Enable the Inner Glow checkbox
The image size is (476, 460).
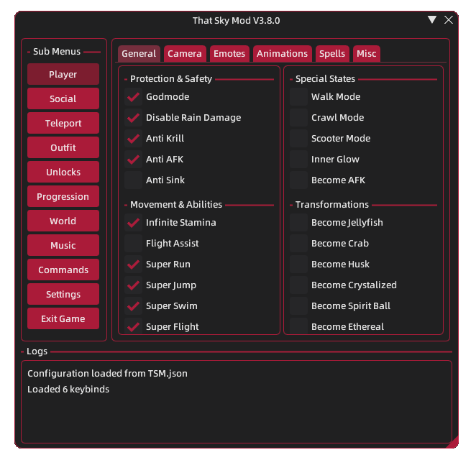click(x=298, y=160)
